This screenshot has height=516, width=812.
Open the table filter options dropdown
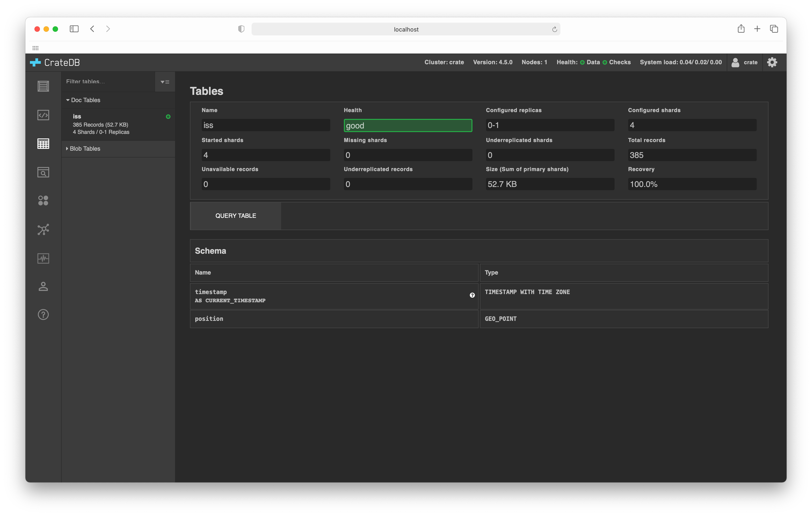point(165,82)
